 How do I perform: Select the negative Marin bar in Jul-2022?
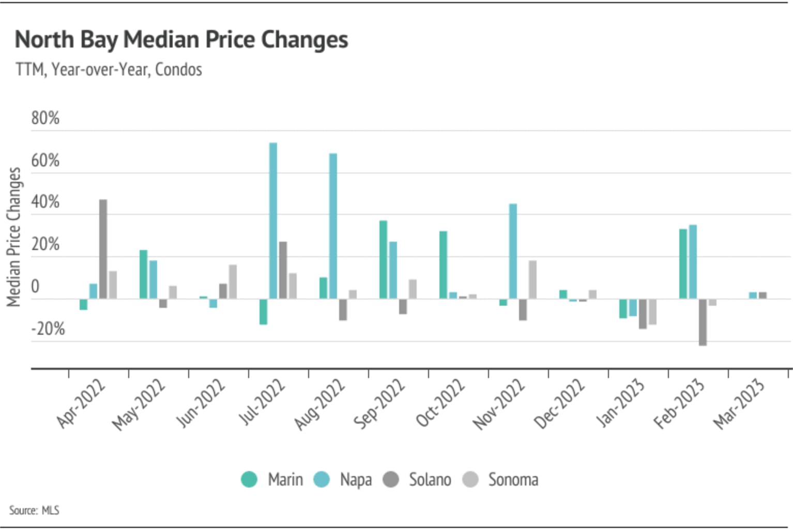click(263, 311)
